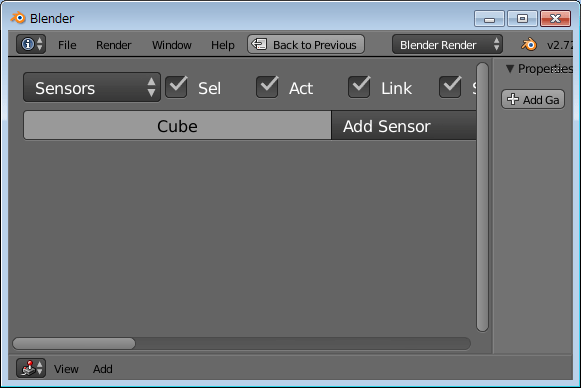Open the Blender Render engine dropdown
The image size is (581, 388).
pyautogui.click(x=447, y=44)
